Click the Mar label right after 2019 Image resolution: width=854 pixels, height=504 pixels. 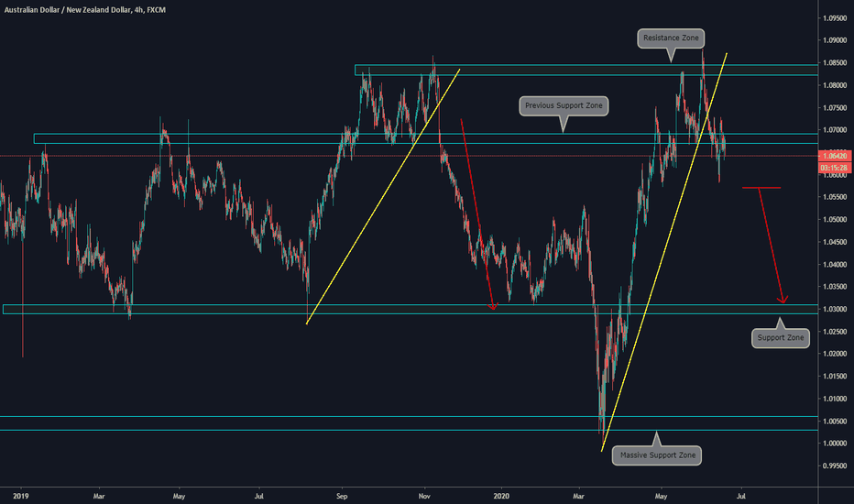99,496
